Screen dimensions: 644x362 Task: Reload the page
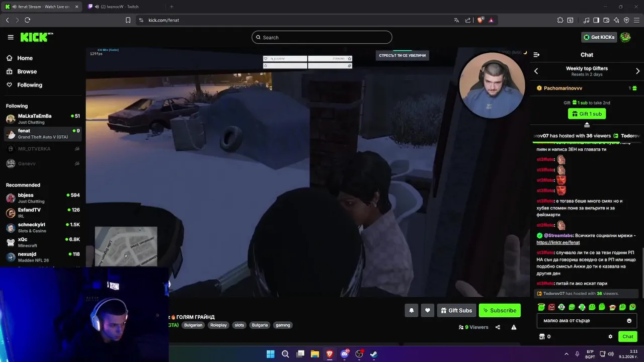pyautogui.click(x=27, y=20)
